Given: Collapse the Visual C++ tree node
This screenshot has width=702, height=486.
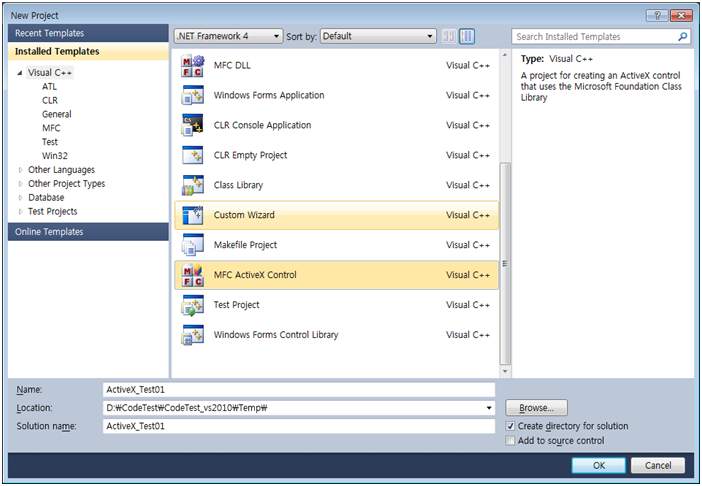Looking at the screenshot, I should pos(20,73).
